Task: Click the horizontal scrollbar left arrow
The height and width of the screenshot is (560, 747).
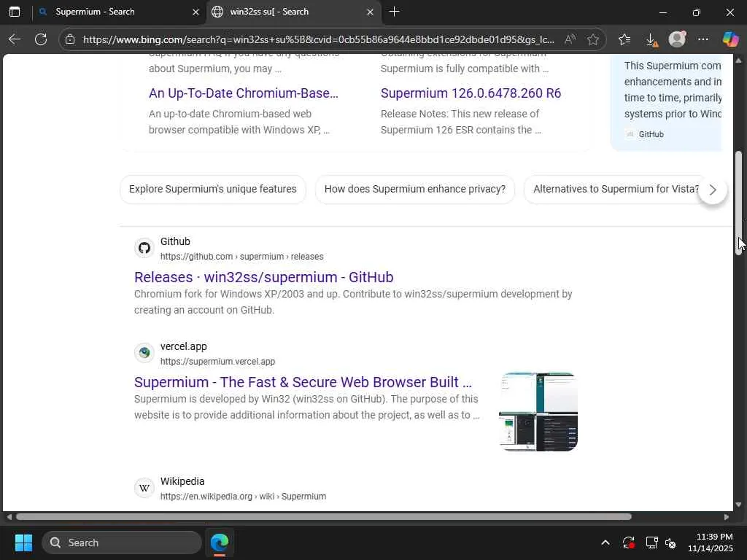Action: click(9, 517)
